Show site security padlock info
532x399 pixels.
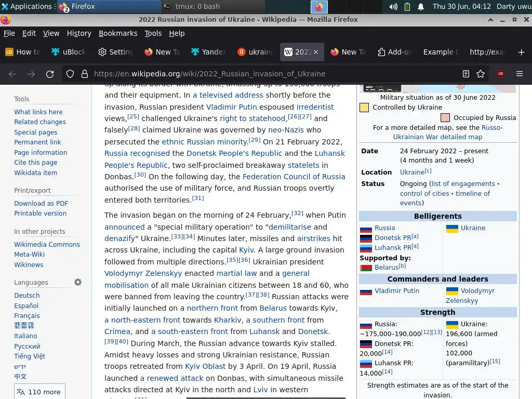(85, 74)
